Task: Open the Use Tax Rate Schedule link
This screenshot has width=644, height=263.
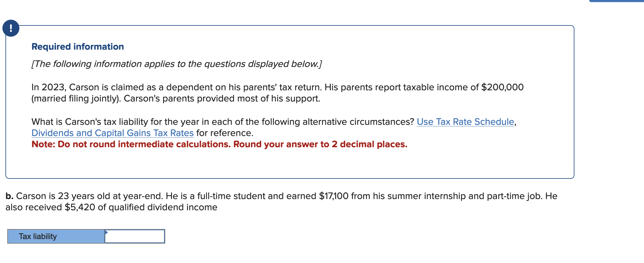Action: point(465,122)
